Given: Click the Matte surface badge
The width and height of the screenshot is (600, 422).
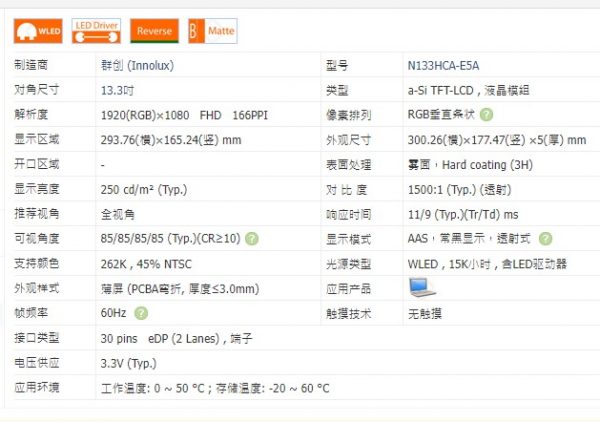Looking at the screenshot, I should pyautogui.click(x=212, y=31).
